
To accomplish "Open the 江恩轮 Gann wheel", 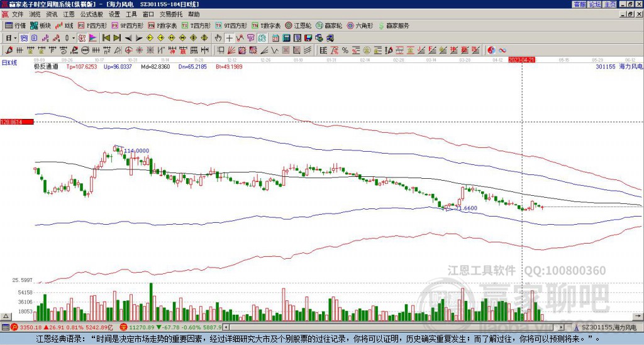I will (x=298, y=25).
